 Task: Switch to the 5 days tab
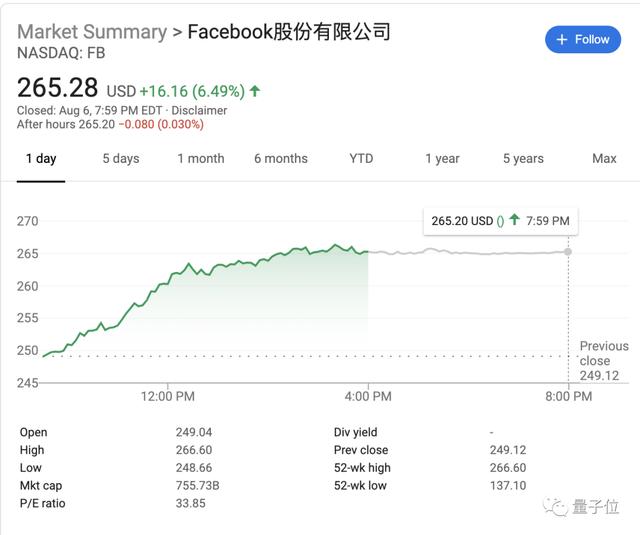point(121,158)
